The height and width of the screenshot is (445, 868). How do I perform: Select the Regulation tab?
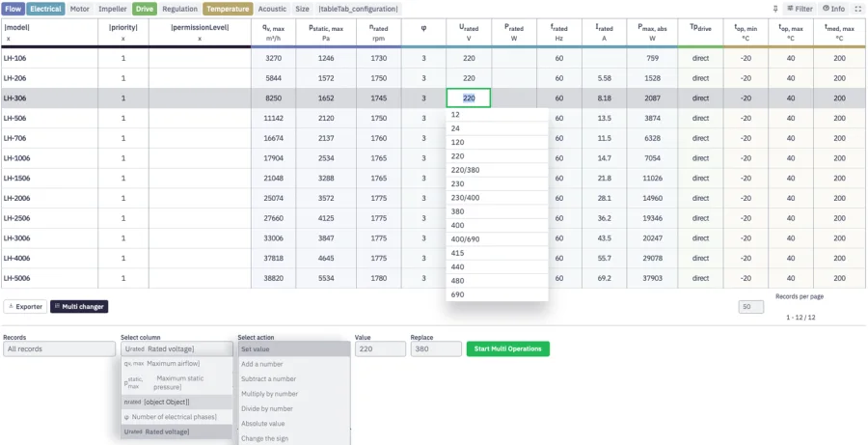point(180,9)
